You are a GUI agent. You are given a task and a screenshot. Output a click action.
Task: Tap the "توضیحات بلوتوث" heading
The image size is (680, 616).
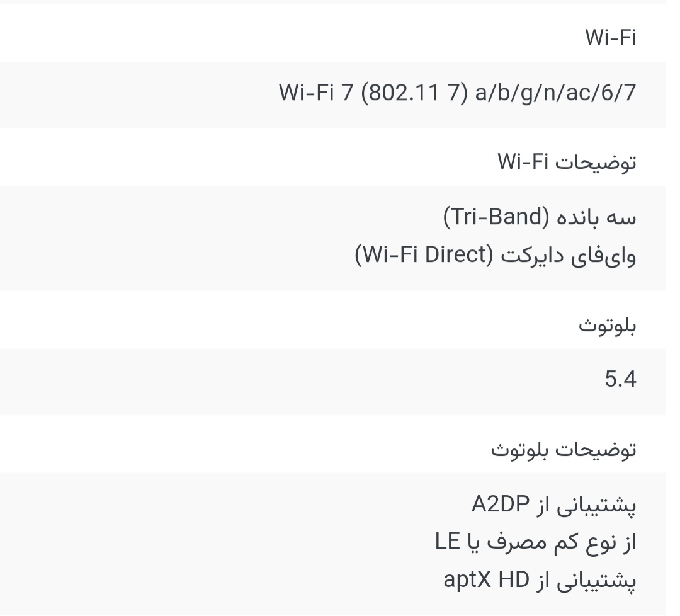pos(564,450)
